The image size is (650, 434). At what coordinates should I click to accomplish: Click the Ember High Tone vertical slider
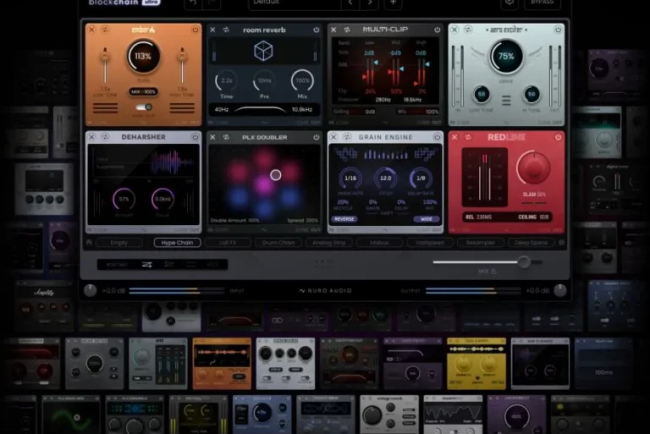pyautogui.click(x=182, y=66)
